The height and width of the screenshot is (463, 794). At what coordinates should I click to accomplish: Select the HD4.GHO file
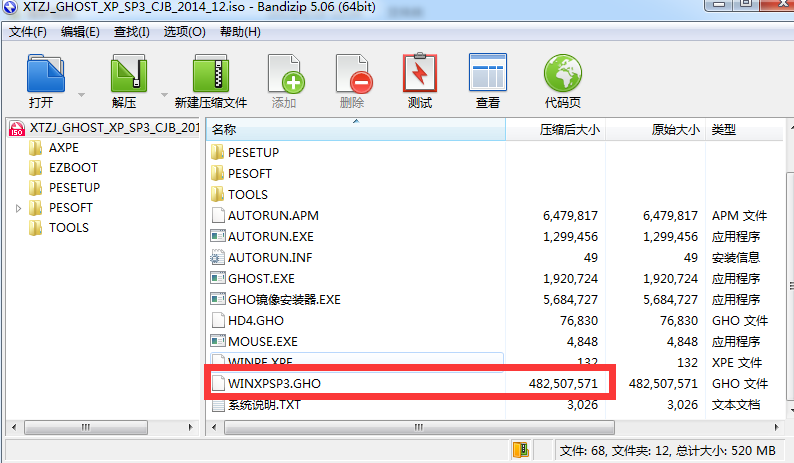[x=256, y=321]
